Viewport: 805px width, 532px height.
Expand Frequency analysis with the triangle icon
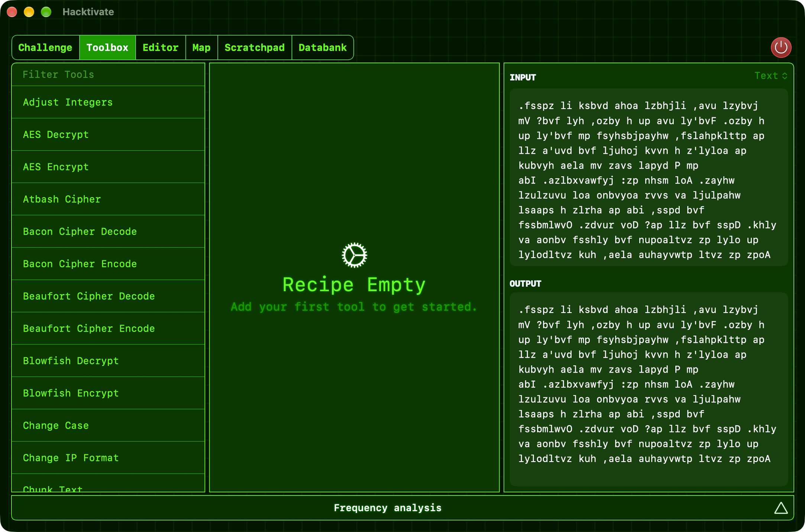781,508
